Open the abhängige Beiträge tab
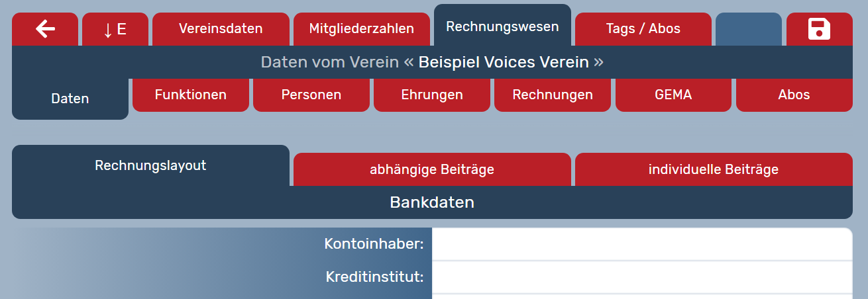 click(x=432, y=169)
